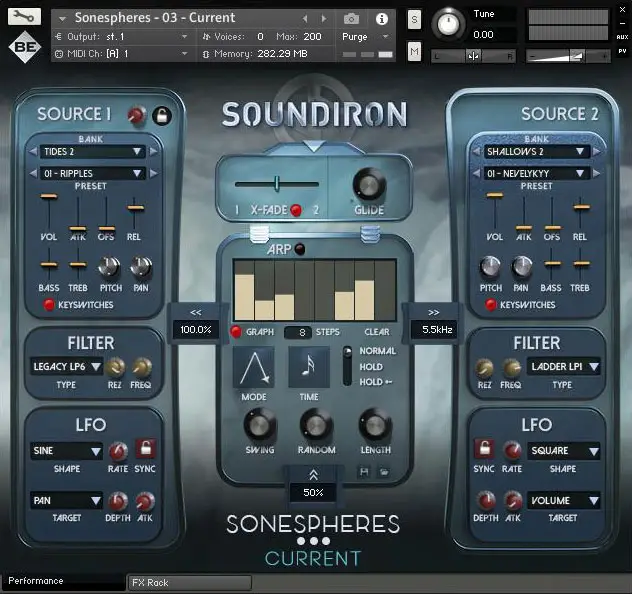The image size is (632, 594).
Task: Open the SINE LFO shape dropdown
Action: click(67, 451)
